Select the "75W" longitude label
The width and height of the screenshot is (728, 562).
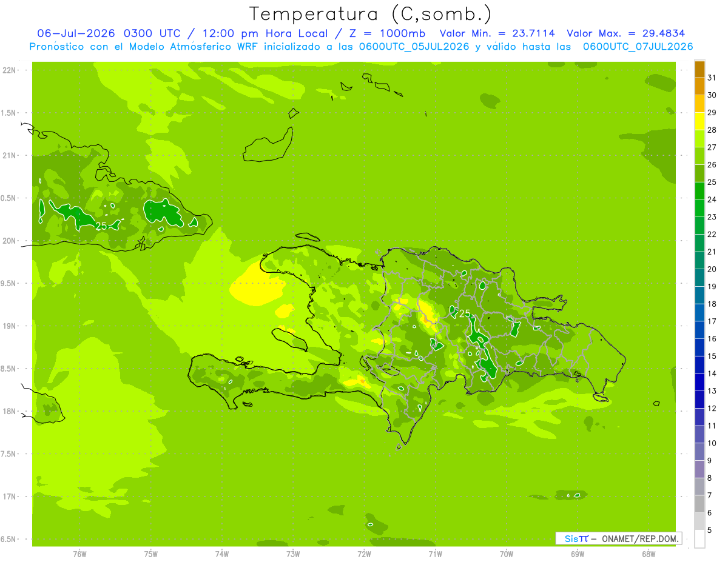coord(151,554)
